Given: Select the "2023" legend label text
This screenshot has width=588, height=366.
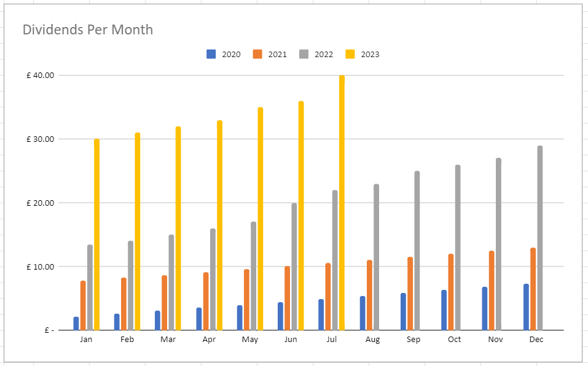Looking at the screenshot, I should click(370, 55).
